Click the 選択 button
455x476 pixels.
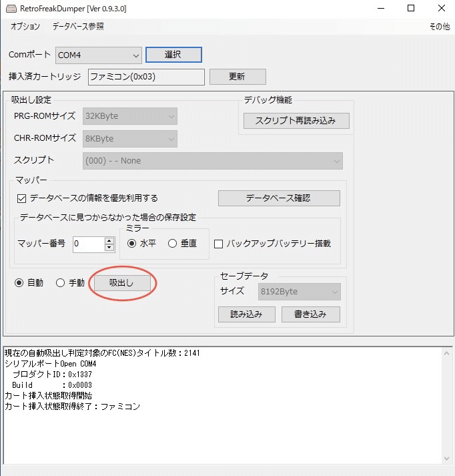click(173, 55)
